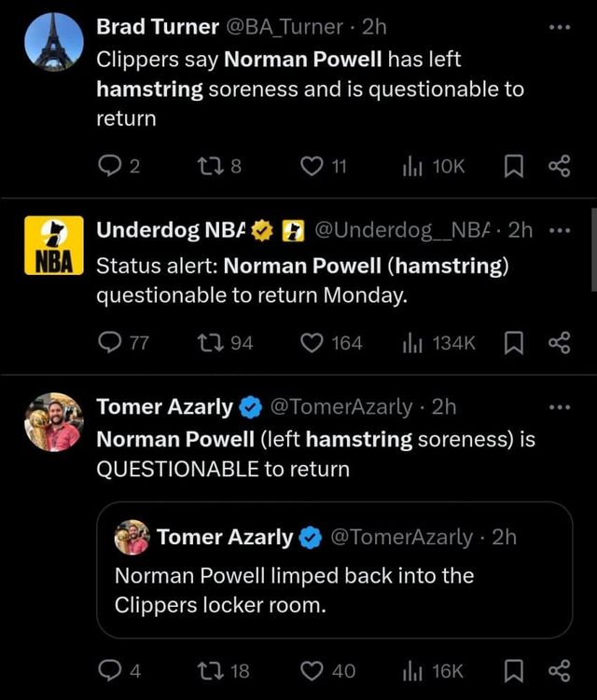This screenshot has height=700, width=597.
Task: Bookmark Brad Turner's tweet
Action: (x=513, y=167)
